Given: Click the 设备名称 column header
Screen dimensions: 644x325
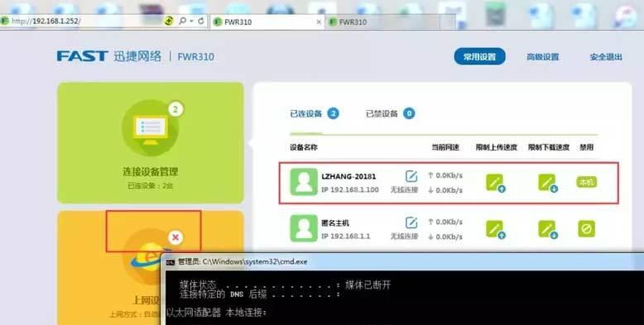Looking at the screenshot, I should [x=304, y=147].
